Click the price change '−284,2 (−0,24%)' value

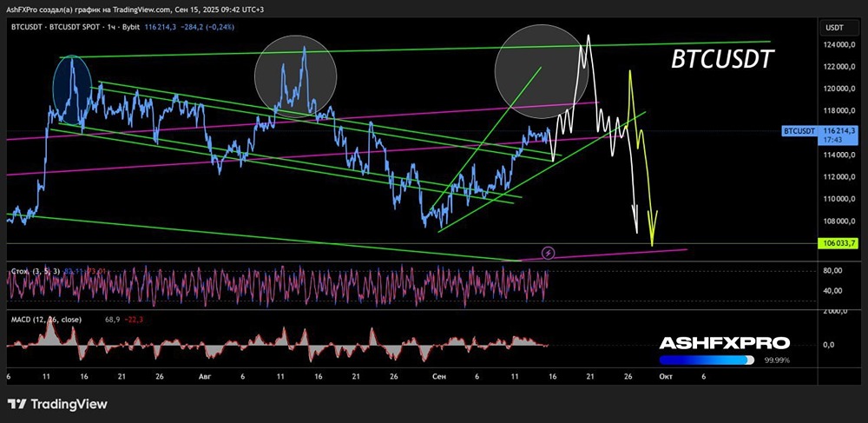[208, 27]
